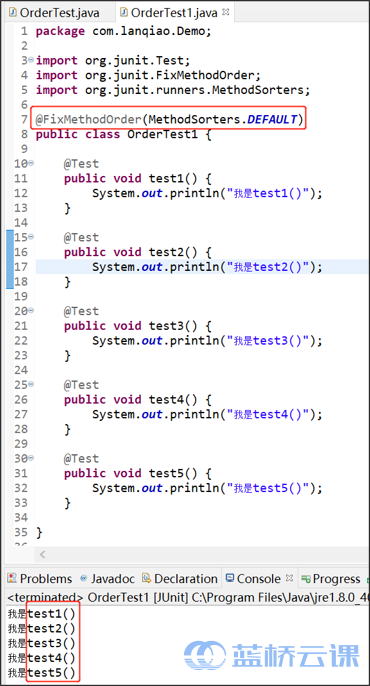Click the Javadoc tab @ icon
The image size is (370, 686).
pyautogui.click(x=84, y=578)
